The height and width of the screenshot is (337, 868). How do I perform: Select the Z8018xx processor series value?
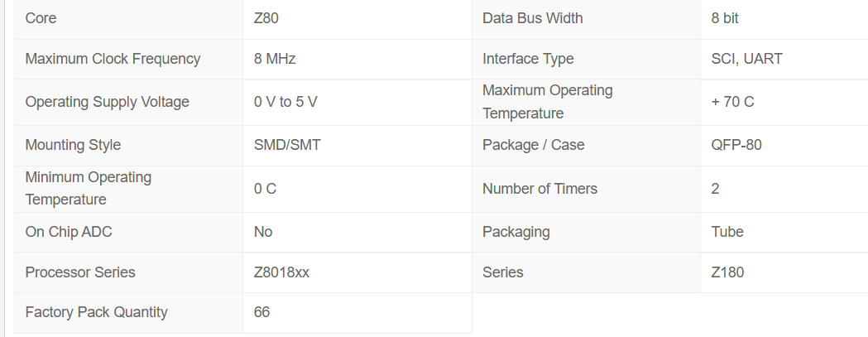point(282,272)
